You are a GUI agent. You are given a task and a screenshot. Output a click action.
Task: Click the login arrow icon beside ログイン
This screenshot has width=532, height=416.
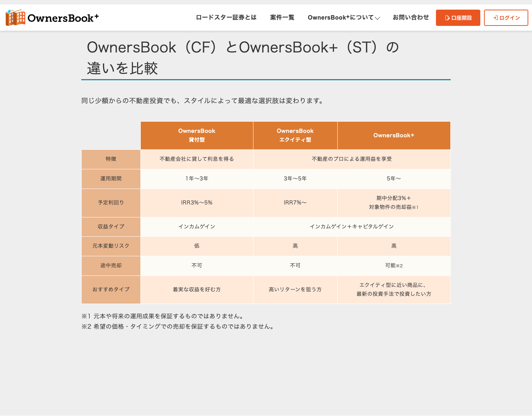(x=495, y=18)
